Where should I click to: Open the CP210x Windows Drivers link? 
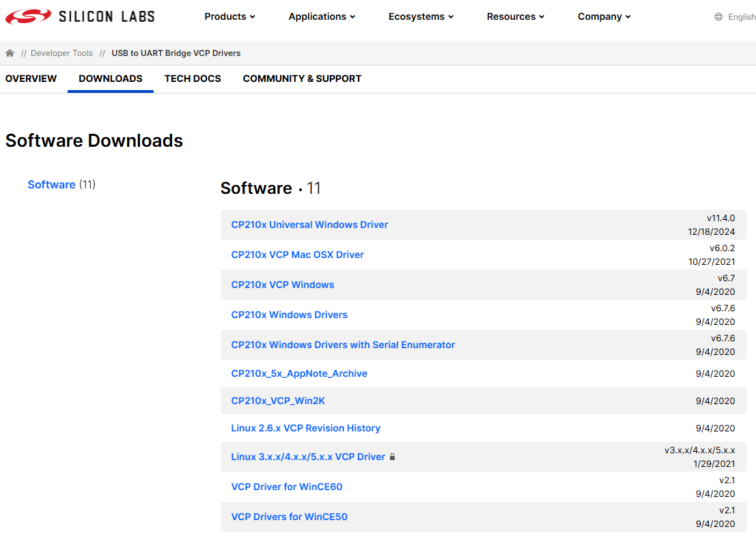pos(290,315)
